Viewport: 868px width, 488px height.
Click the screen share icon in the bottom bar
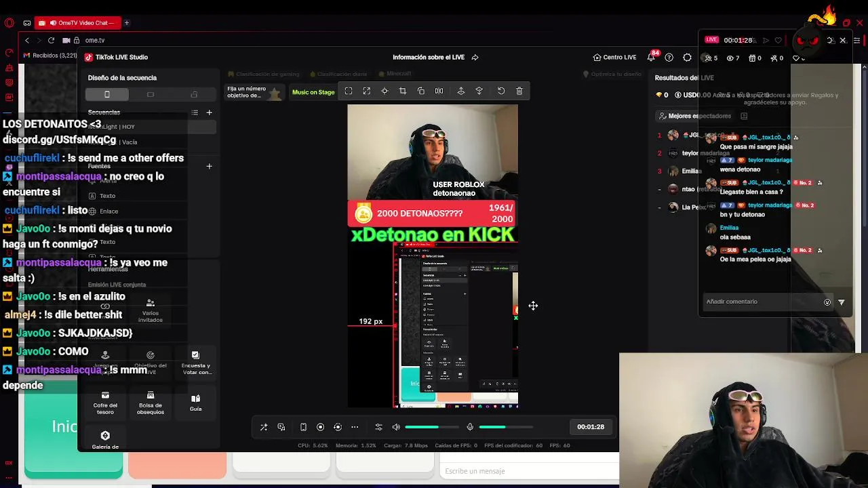[281, 427]
